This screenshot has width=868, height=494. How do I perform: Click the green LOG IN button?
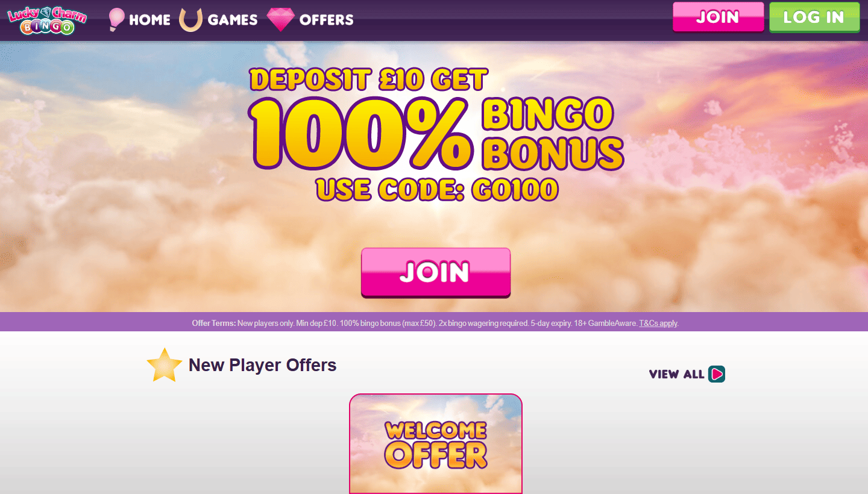pyautogui.click(x=814, y=17)
